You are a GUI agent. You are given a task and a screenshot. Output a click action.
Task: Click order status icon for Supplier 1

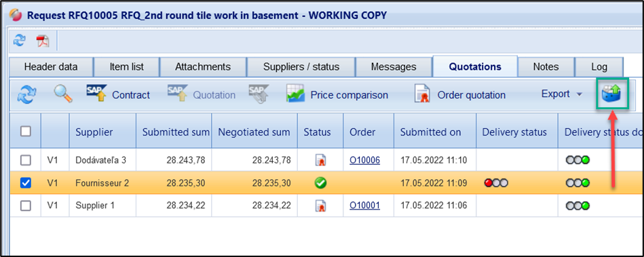tap(320, 205)
